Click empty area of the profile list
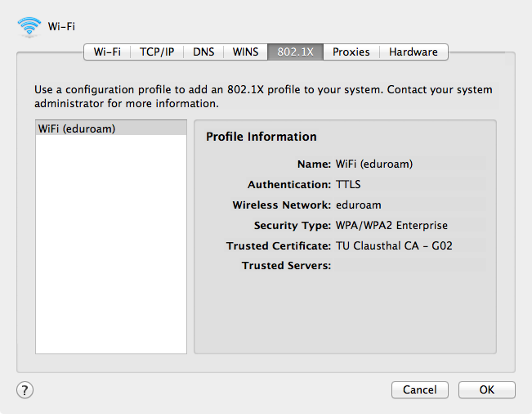532x414 pixels. [110, 245]
